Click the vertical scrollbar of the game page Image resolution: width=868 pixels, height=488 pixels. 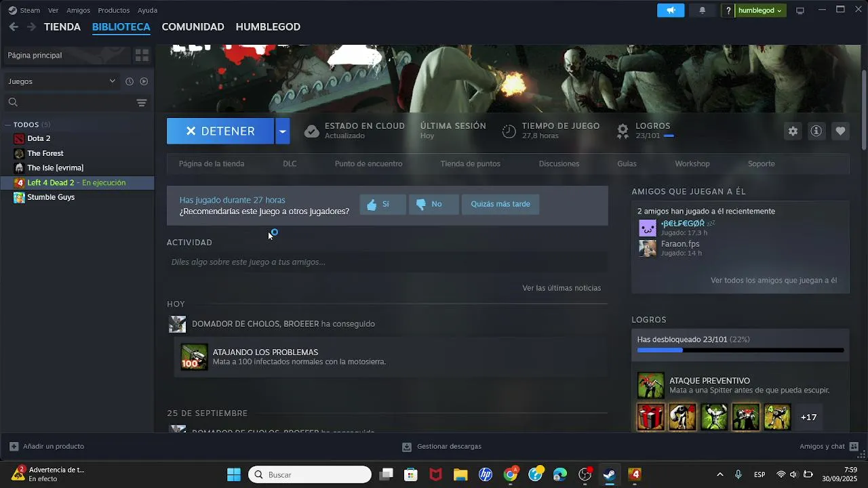(864, 110)
